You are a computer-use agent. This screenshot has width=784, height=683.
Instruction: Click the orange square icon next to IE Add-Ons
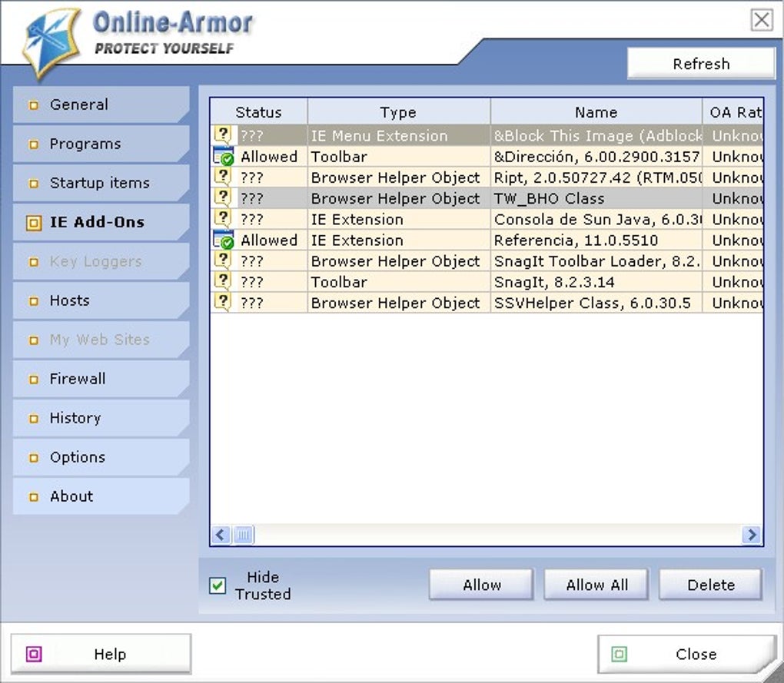pos(34,222)
